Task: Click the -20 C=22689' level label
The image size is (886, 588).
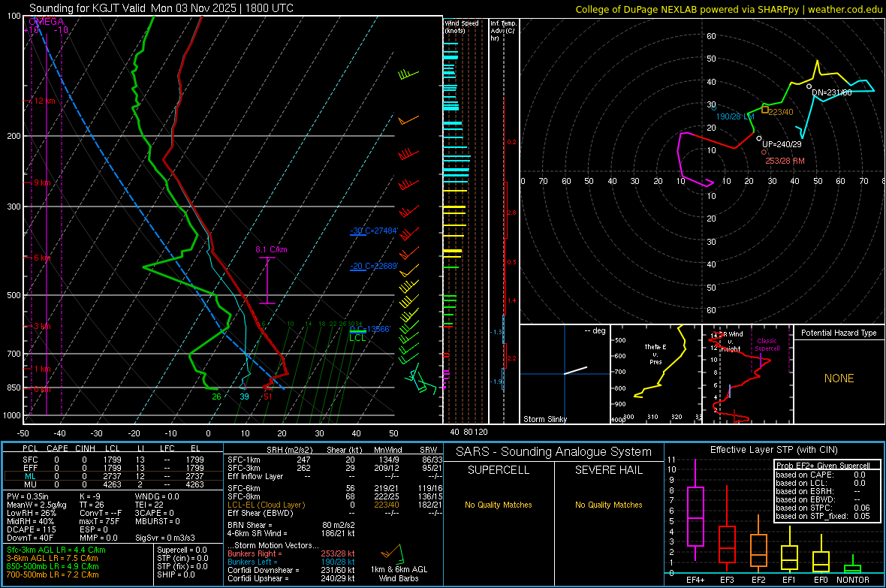Action: click(374, 266)
